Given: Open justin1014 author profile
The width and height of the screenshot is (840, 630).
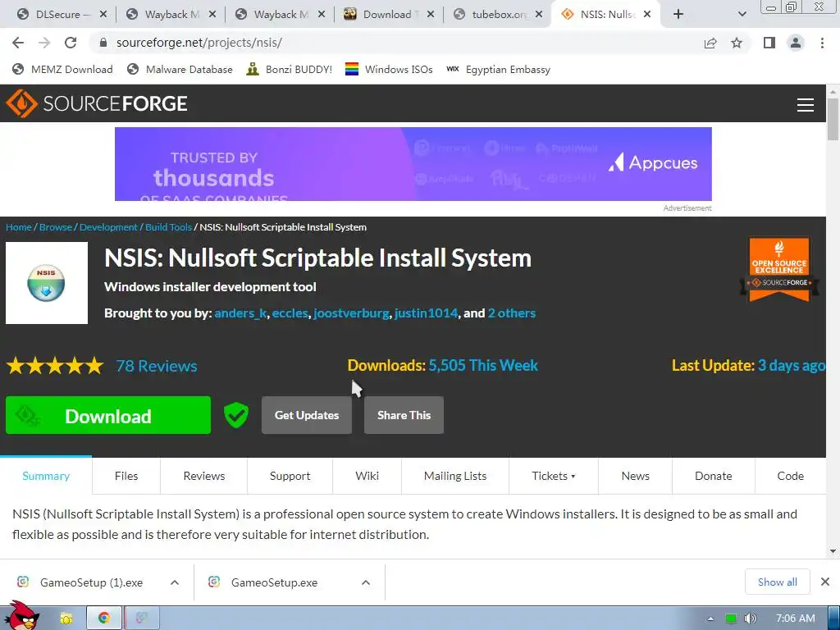Looking at the screenshot, I should 426,313.
